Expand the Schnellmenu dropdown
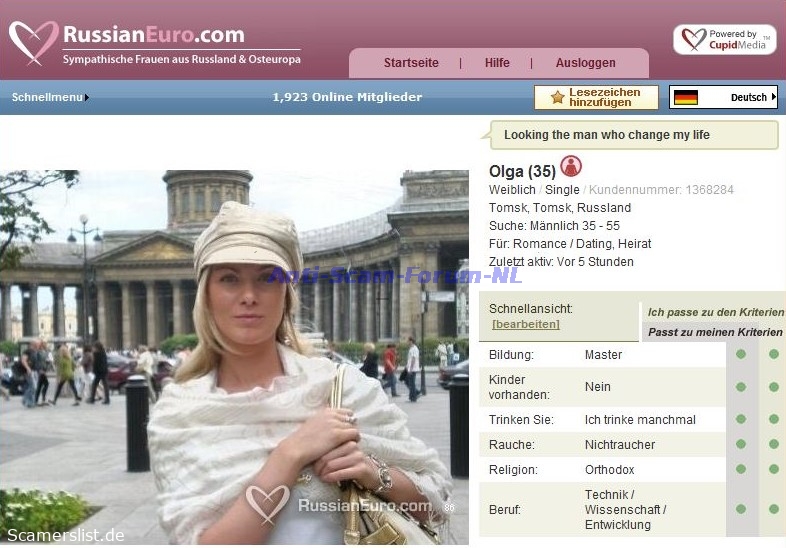The width and height of the screenshot is (786, 548). (x=50, y=97)
